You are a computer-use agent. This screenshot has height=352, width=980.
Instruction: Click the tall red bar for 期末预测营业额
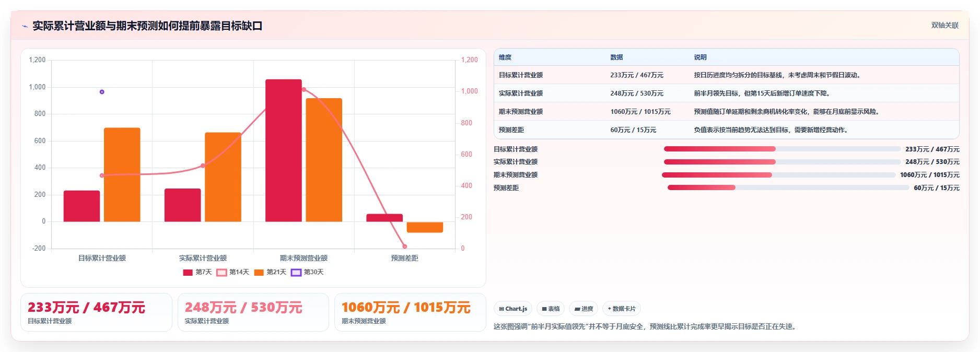tap(284, 150)
